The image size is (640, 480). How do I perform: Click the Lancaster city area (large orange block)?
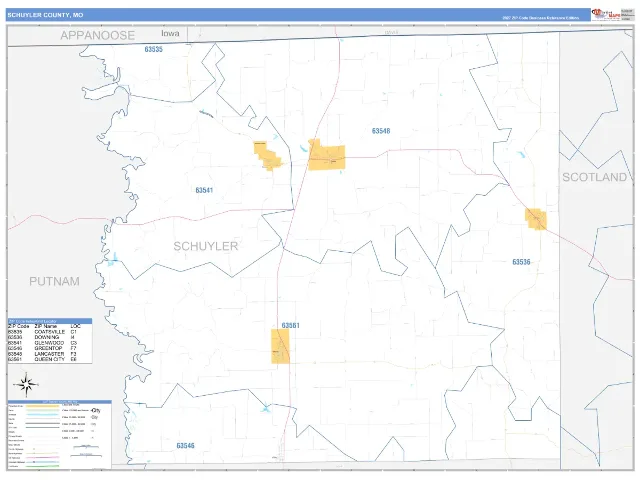coord(328,157)
